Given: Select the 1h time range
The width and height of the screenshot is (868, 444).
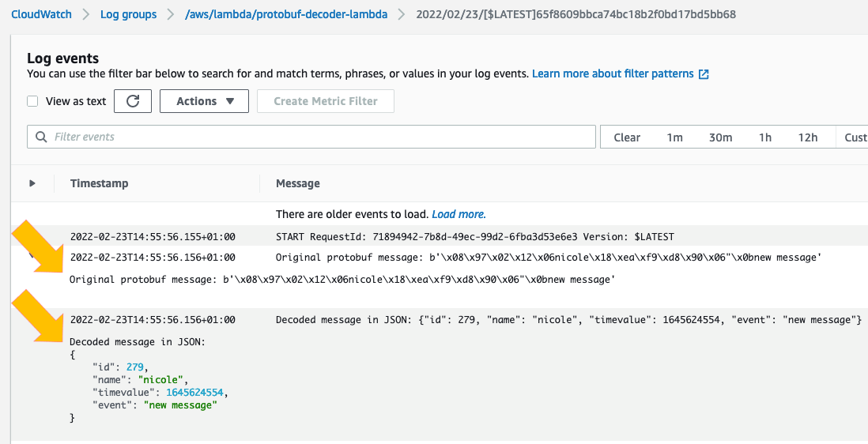Looking at the screenshot, I should tap(764, 137).
